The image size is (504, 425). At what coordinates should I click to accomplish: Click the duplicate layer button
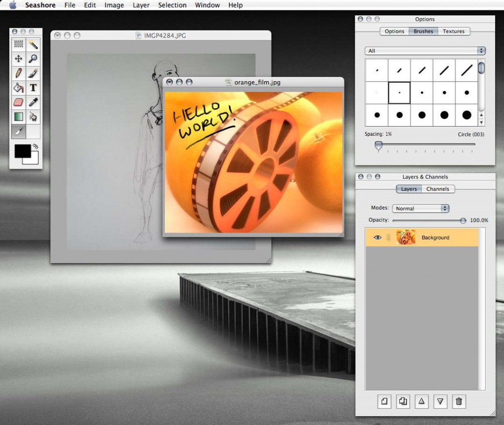[x=403, y=401]
